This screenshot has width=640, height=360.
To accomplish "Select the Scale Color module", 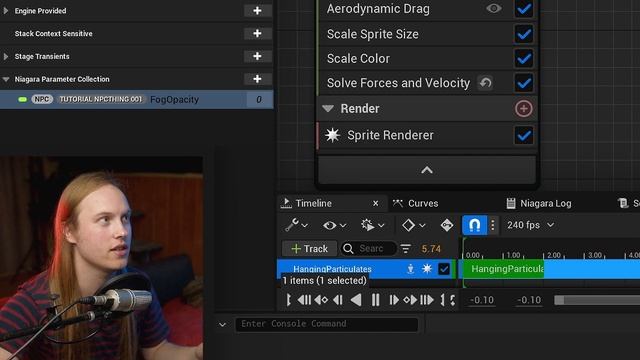I will [x=358, y=58].
